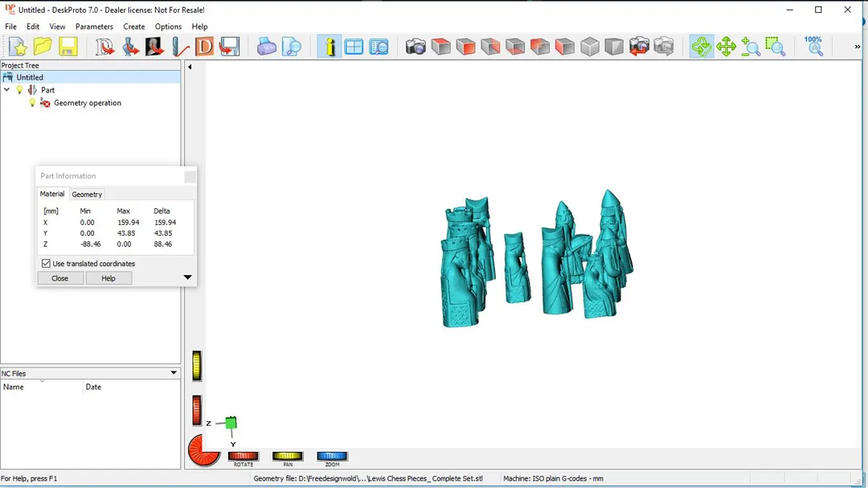Viewport: 868px width, 488px height.
Task: Click the Help button in Part Information
Action: pos(108,278)
